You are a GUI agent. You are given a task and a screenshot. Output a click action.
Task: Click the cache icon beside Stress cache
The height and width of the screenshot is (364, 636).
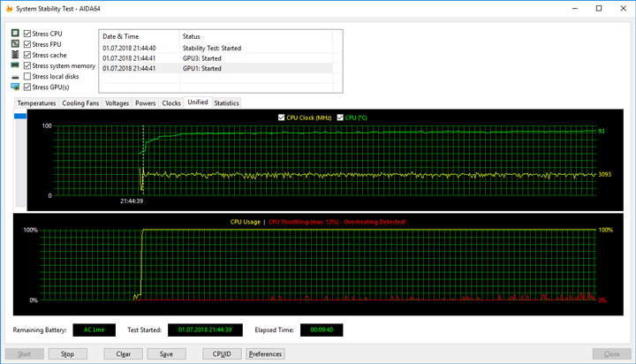(15, 55)
